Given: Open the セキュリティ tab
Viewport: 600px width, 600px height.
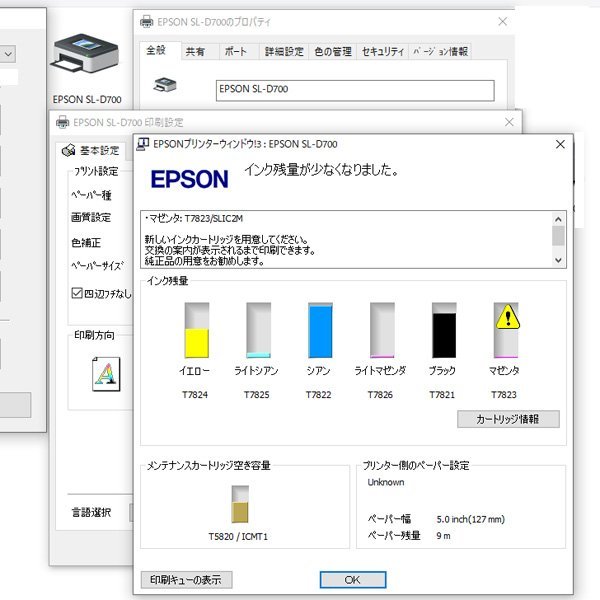Looking at the screenshot, I should (x=383, y=51).
